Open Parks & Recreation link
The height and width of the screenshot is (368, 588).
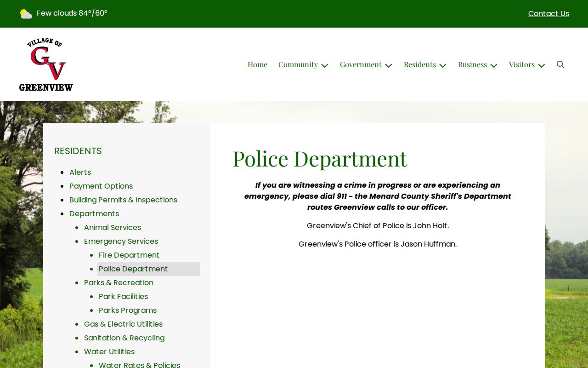click(x=119, y=282)
